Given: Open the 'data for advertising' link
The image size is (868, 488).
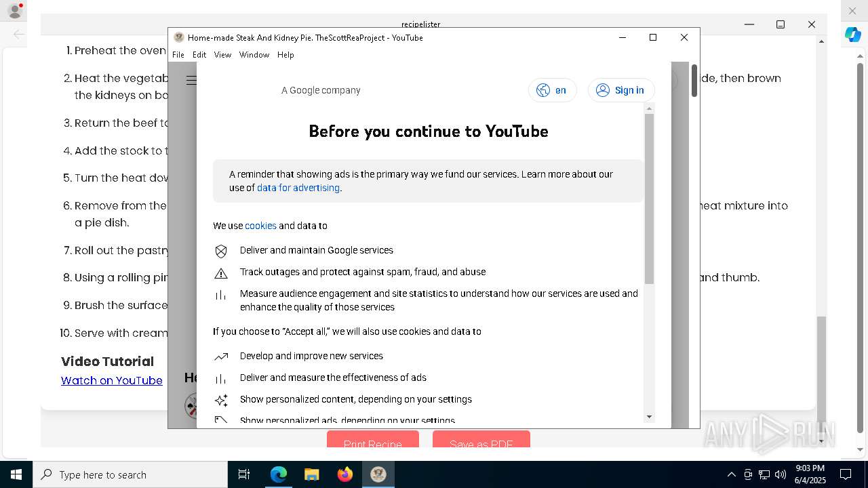Looking at the screenshot, I should (x=298, y=188).
